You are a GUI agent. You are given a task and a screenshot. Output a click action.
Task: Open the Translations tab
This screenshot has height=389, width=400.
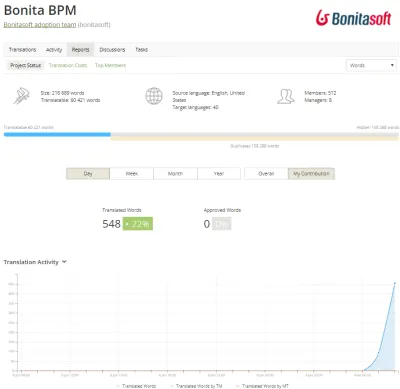[x=22, y=50]
